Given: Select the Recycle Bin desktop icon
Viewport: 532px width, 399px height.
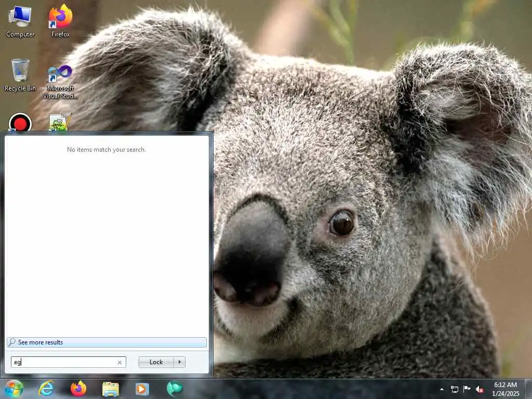Looking at the screenshot, I should click(x=20, y=75).
